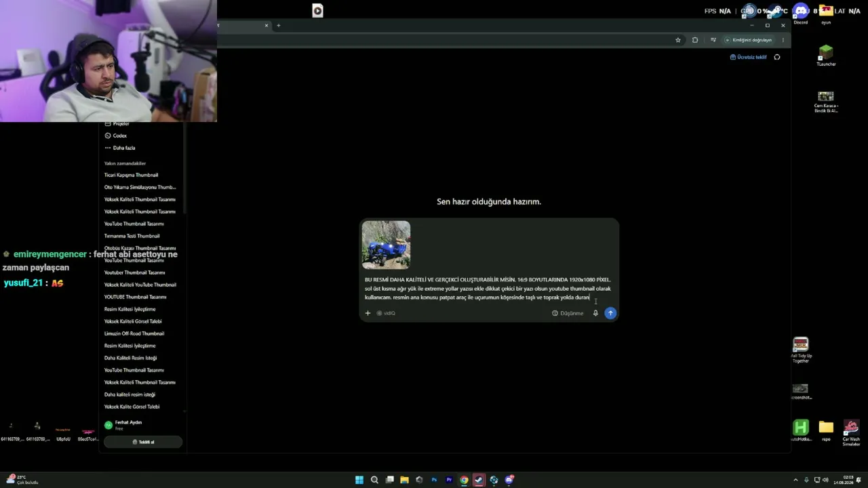Open File Explorer from the taskbar
The image size is (868, 488).
pos(404,480)
